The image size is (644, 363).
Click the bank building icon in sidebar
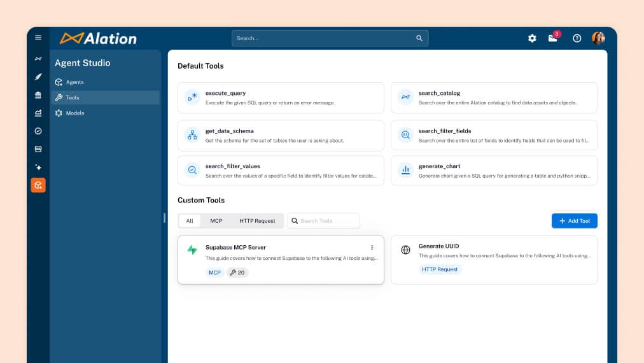click(38, 95)
